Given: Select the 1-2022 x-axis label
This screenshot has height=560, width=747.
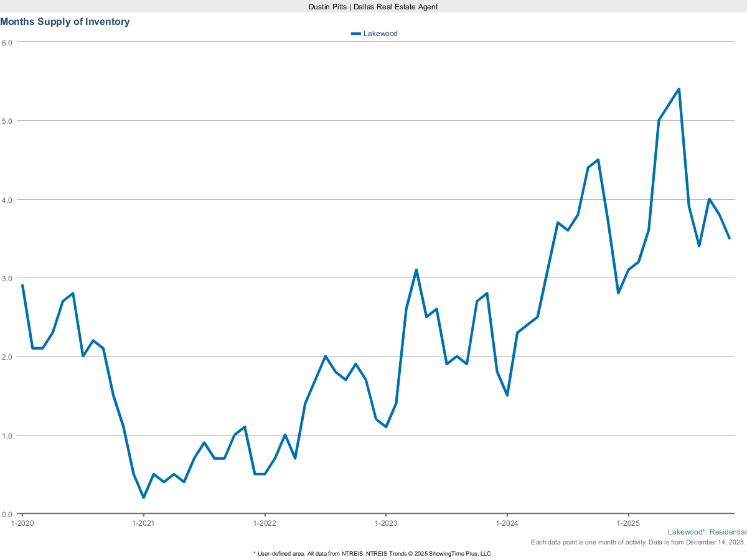Looking at the screenshot, I should tap(265, 523).
